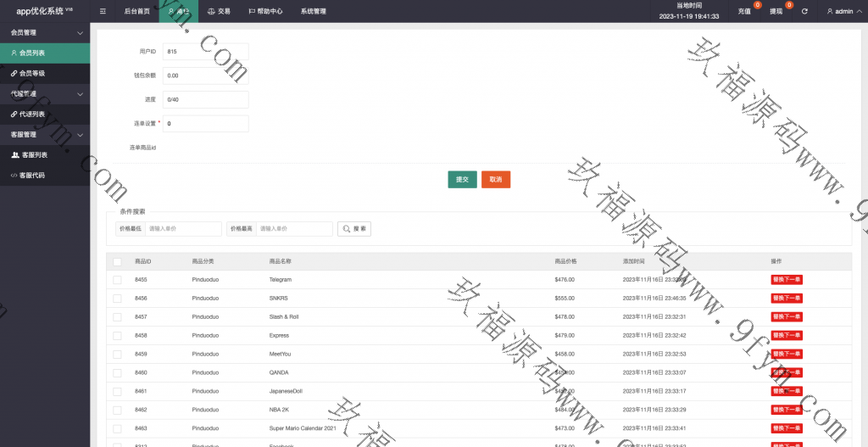Open the admin user dropdown
The height and width of the screenshot is (447, 868).
840,12
